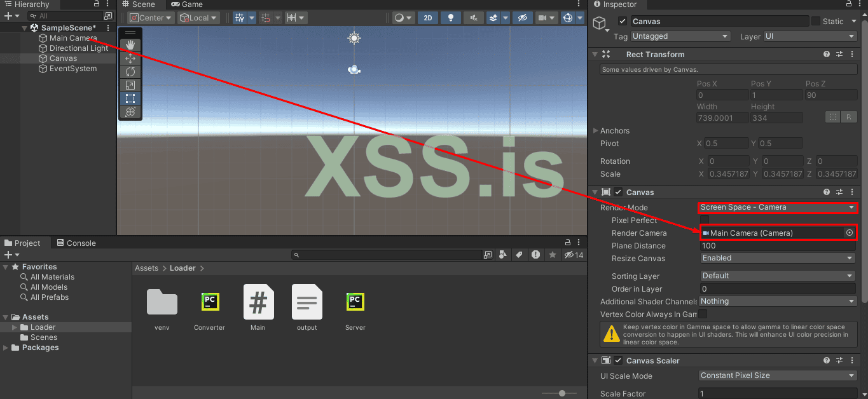Select the Scale tool in Scene toolbar

coord(130,85)
